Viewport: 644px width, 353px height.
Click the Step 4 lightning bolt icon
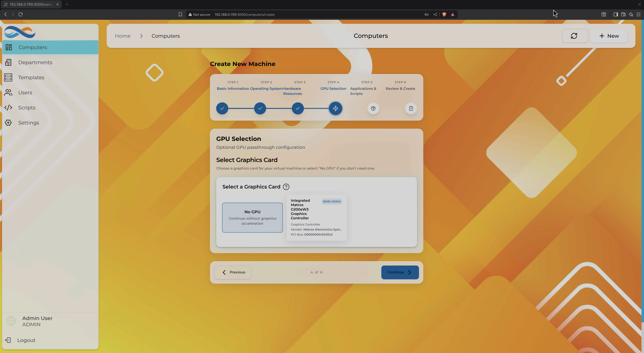335,108
